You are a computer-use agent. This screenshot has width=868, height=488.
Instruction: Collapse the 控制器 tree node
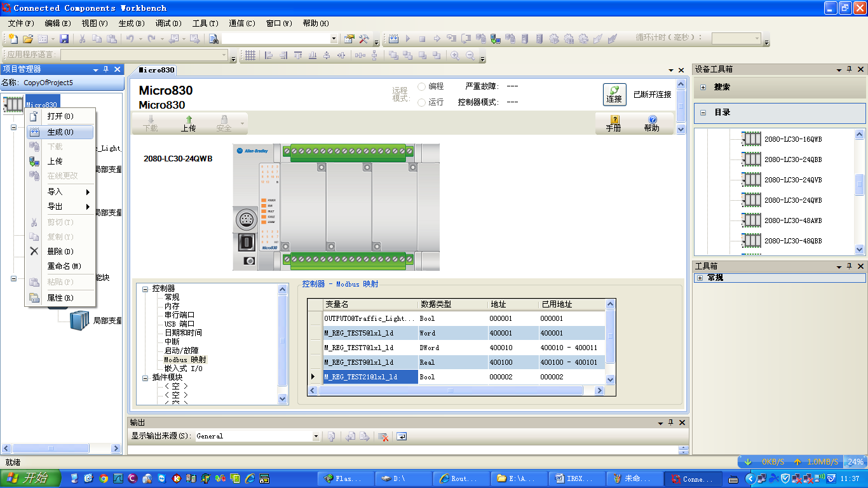(145, 288)
